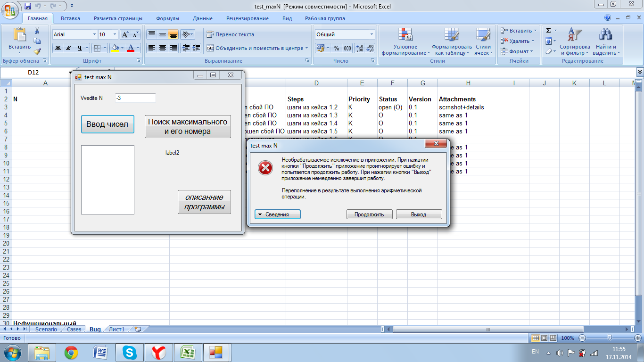Image resolution: width=644 pixels, height=362 pixels.
Task: Click the zoom slider in the status bar
Action: click(x=610, y=338)
